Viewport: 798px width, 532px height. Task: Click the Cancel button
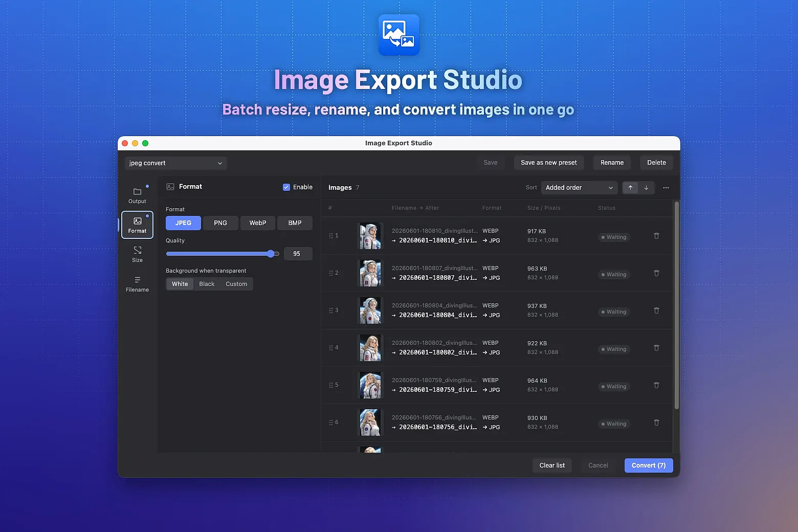click(x=598, y=465)
